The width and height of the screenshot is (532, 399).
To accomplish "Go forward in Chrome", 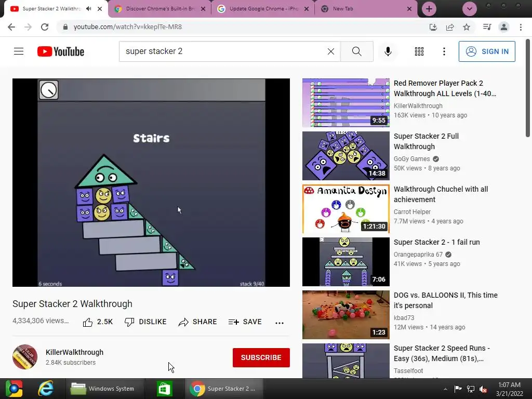I will [x=28, y=27].
